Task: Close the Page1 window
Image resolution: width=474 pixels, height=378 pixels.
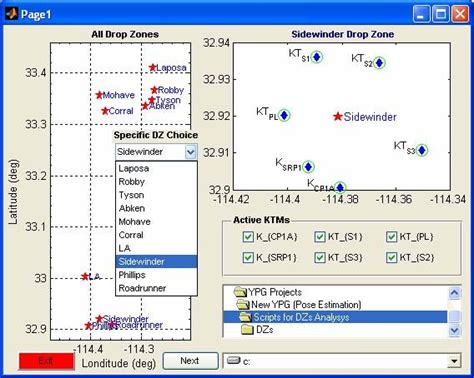Action: [x=460, y=14]
